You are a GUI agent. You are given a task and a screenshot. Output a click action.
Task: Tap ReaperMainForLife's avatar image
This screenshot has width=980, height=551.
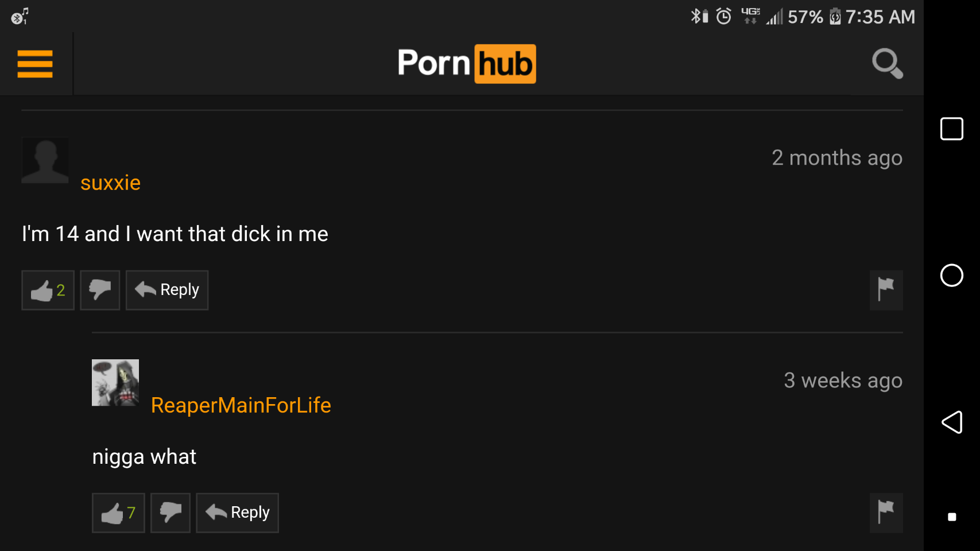point(115,383)
